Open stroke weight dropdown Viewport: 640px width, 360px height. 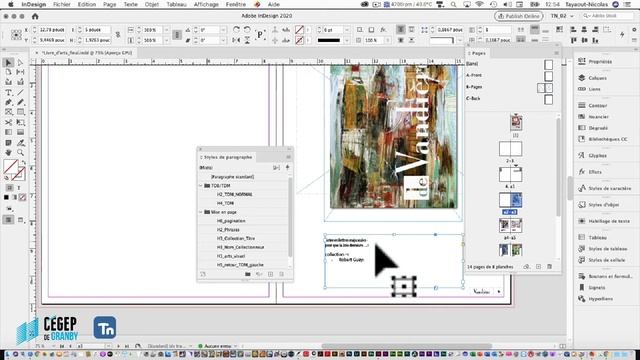(x=347, y=30)
